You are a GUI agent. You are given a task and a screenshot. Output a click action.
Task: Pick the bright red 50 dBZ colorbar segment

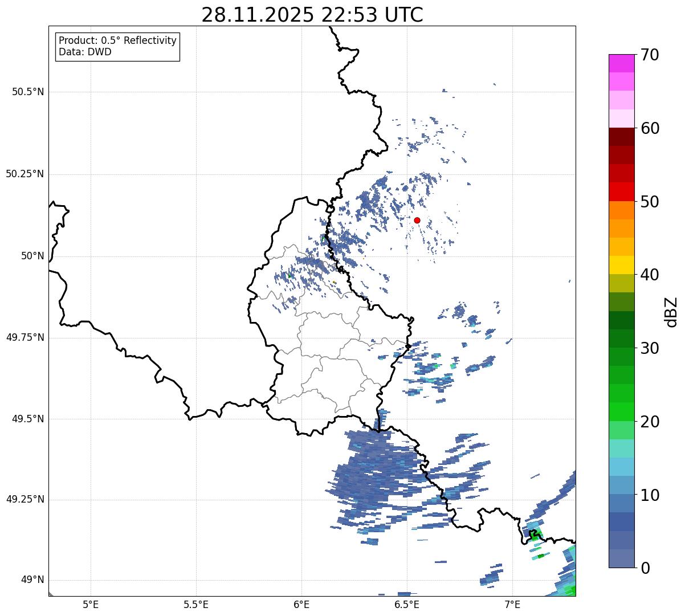coord(621,192)
